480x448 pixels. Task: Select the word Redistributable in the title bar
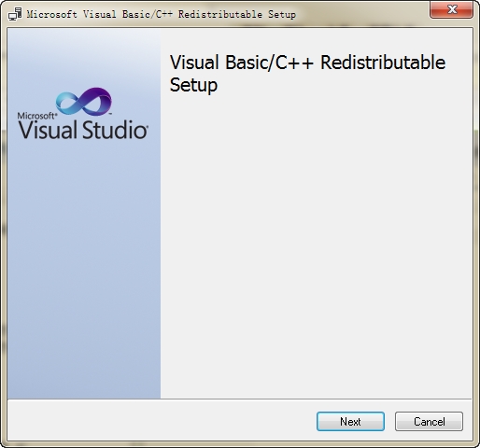[220, 14]
